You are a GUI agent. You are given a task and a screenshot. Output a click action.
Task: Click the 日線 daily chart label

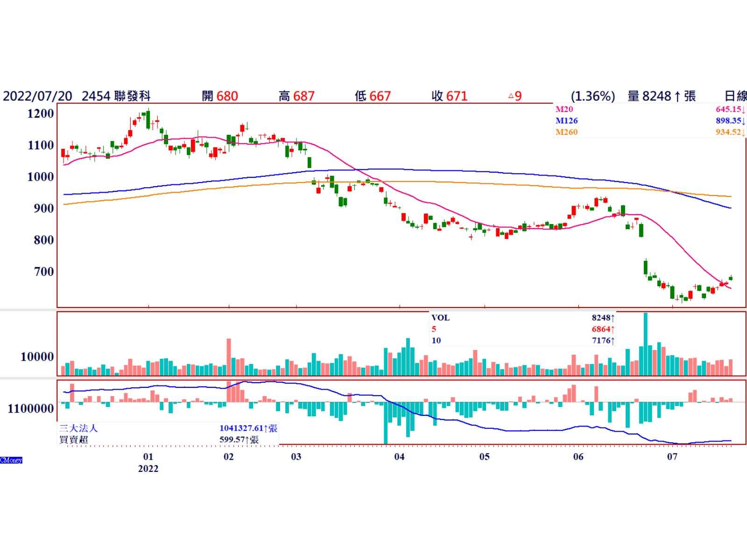click(735, 96)
